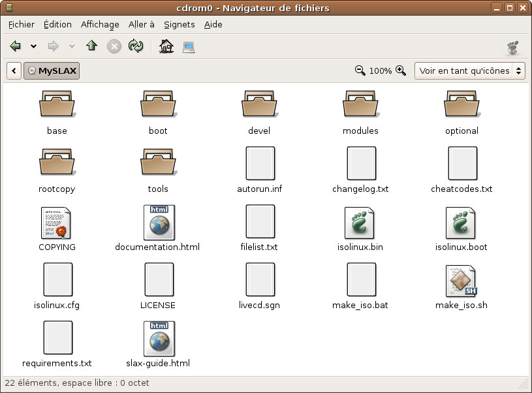Select the isolinux.bin file icon
This screenshot has height=393, width=532.
(x=360, y=223)
